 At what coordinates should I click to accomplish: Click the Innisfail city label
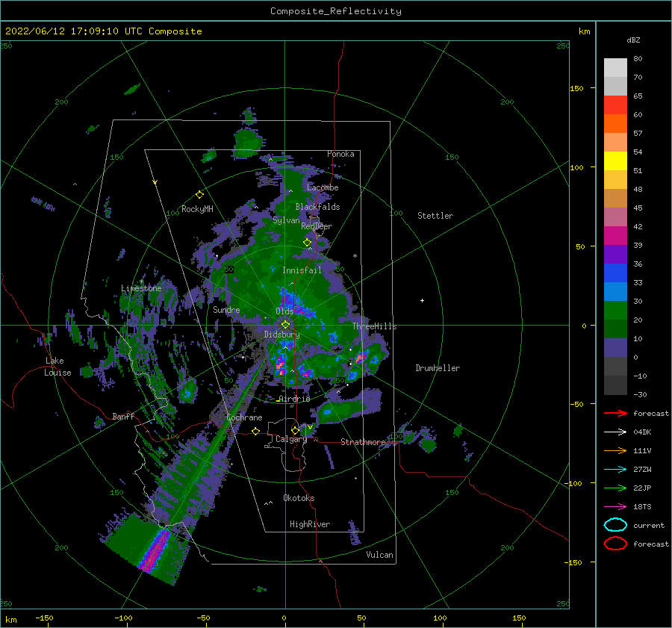[x=302, y=270]
